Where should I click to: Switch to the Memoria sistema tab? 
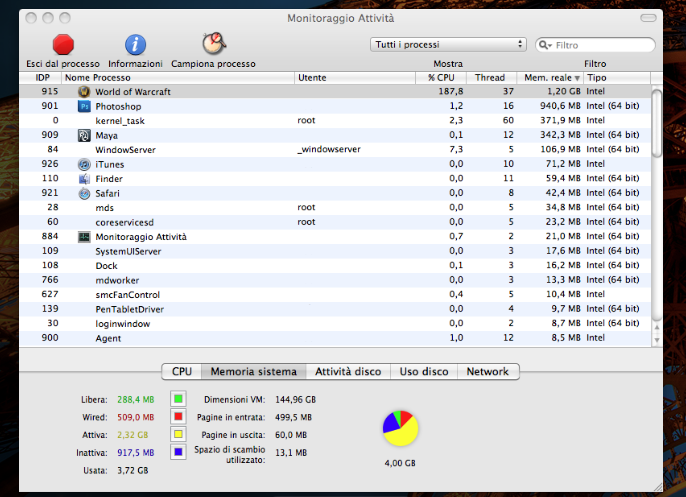point(254,371)
